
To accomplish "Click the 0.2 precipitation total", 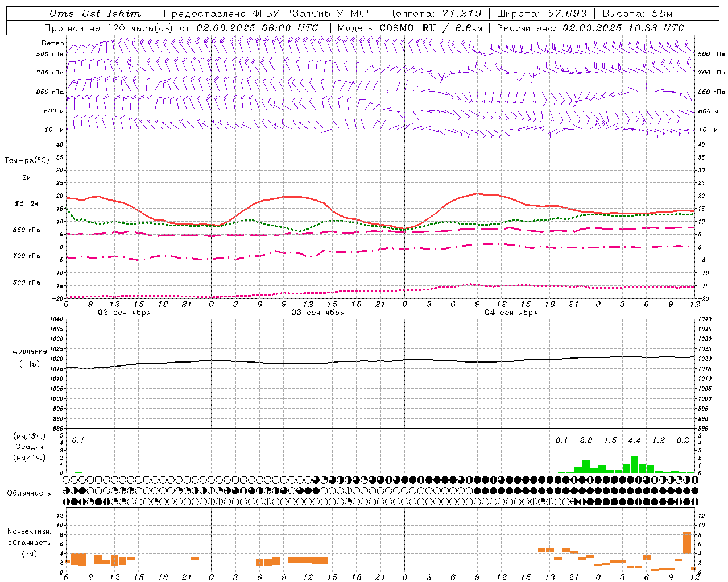I will coord(683,440).
